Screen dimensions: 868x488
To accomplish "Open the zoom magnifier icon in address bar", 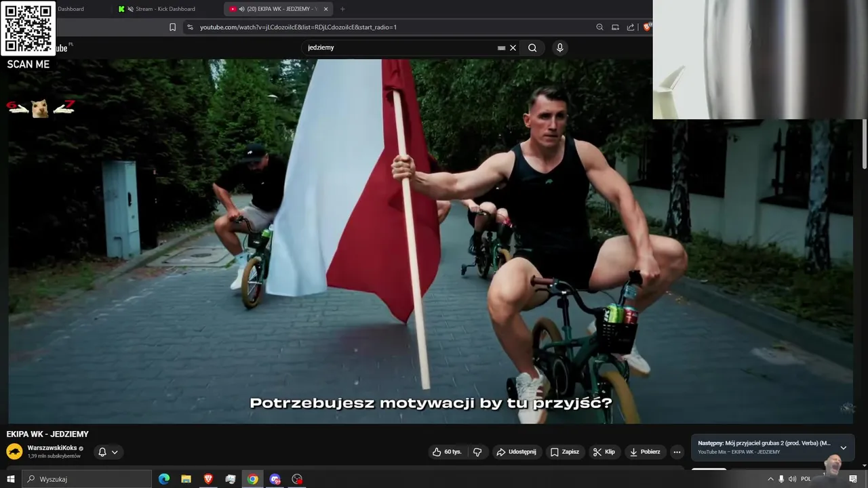I will click(x=599, y=27).
